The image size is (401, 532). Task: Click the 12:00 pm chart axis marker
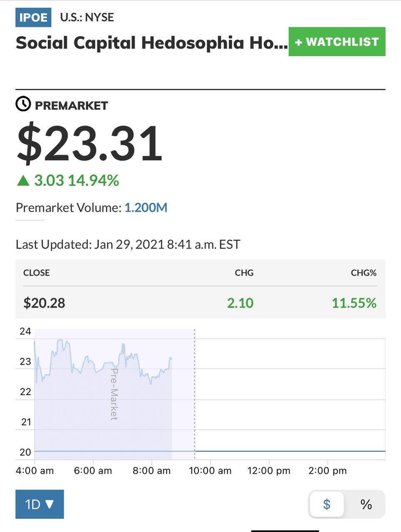(x=269, y=470)
